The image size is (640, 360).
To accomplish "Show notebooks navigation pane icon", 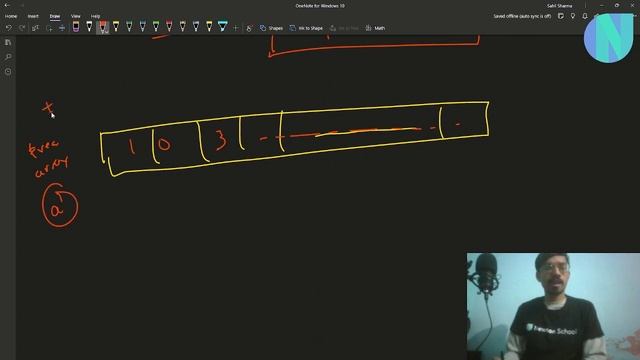I will point(8,42).
